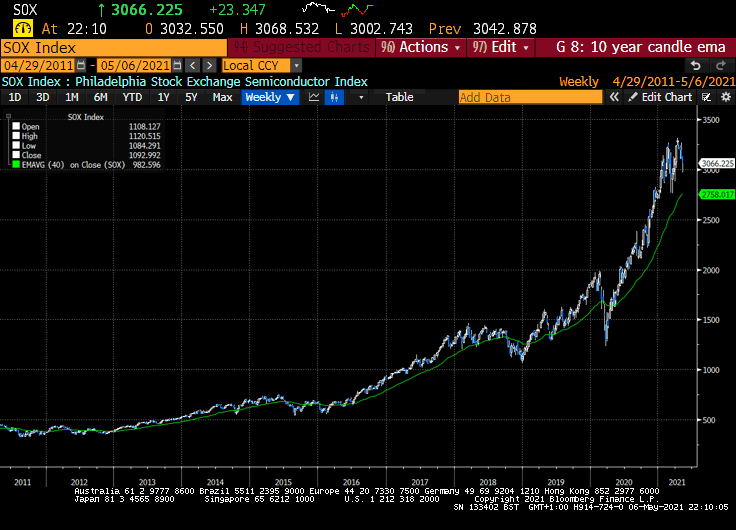Open the start date calendar picker
This screenshot has height=530, width=736.
point(81,65)
